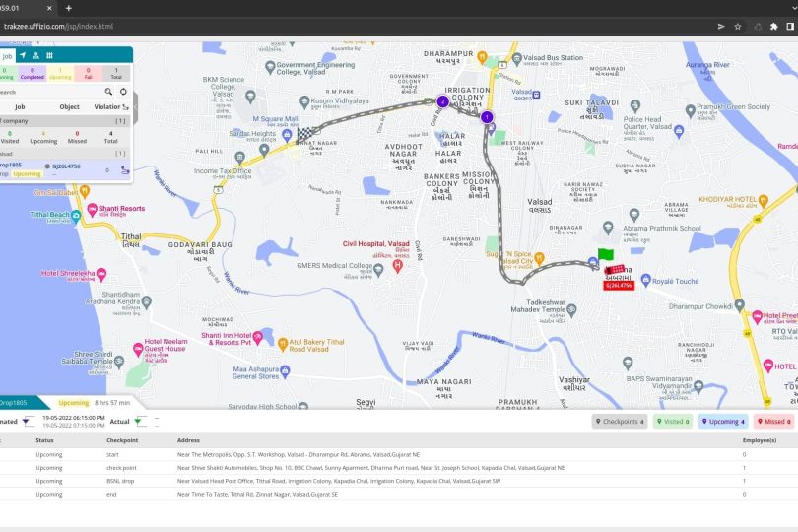This screenshot has height=532, width=798.
Task: Open the Violation column sort options
Action: [x=125, y=106]
